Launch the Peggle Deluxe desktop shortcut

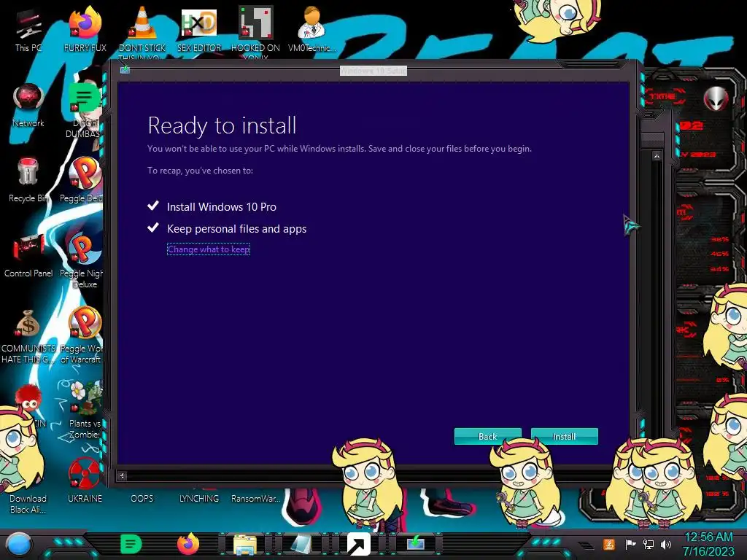[85, 180]
